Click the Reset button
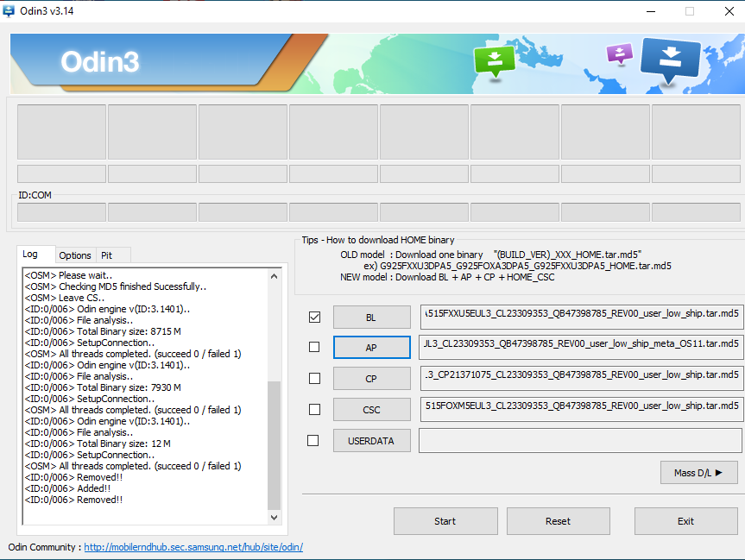The image size is (745, 560). [x=558, y=521]
